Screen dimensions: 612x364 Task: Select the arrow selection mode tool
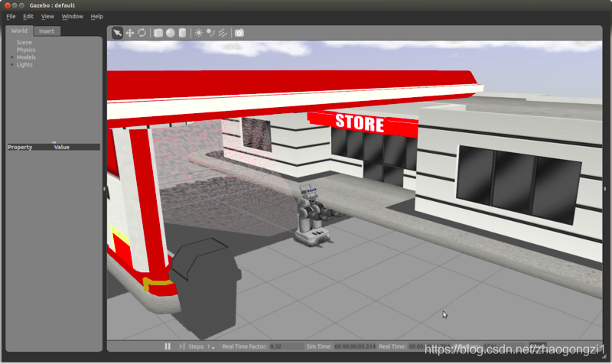tap(117, 33)
